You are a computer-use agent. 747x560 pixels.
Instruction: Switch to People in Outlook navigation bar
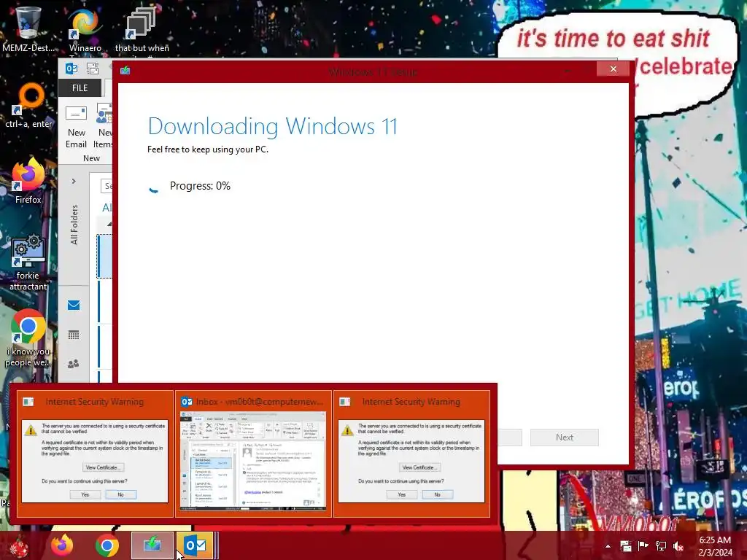[74, 365]
